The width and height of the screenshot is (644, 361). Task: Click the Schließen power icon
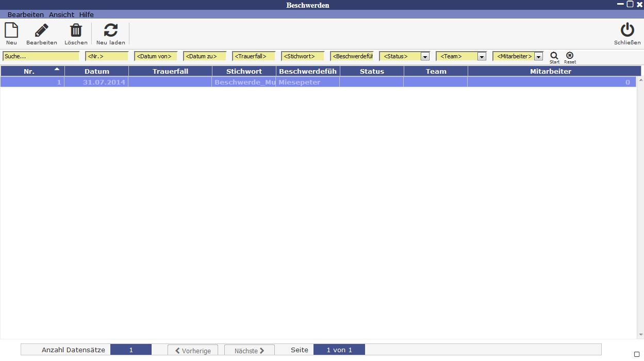pos(627,30)
